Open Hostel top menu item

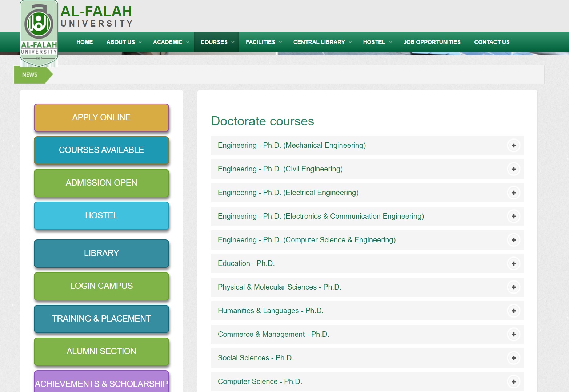pyautogui.click(x=374, y=42)
